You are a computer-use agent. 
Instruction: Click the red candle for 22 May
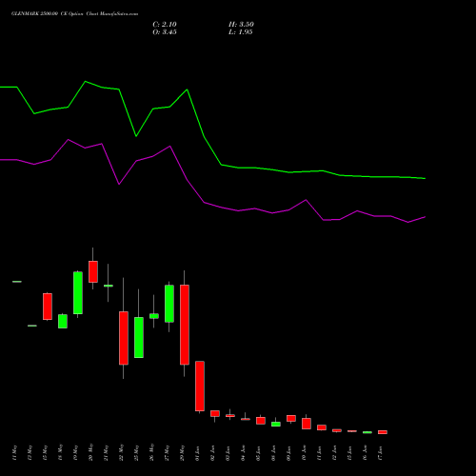(x=124, y=338)
